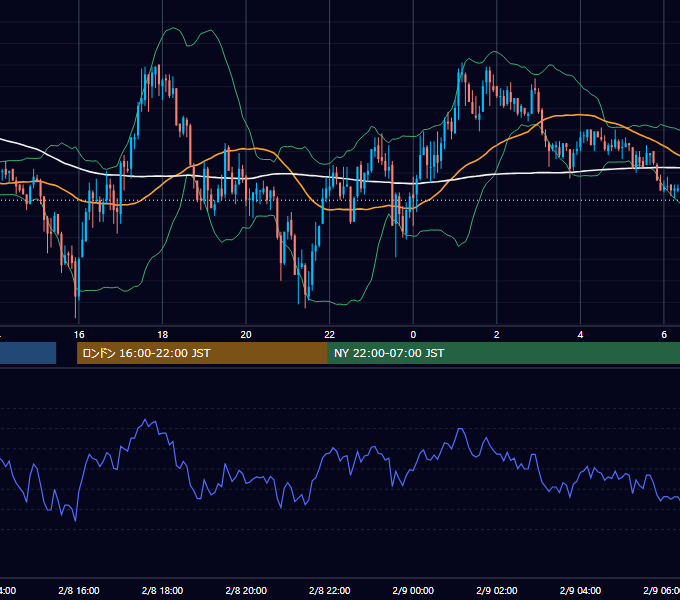
Task: Click the 0 hour label on the price chart axis
Action: (413, 335)
